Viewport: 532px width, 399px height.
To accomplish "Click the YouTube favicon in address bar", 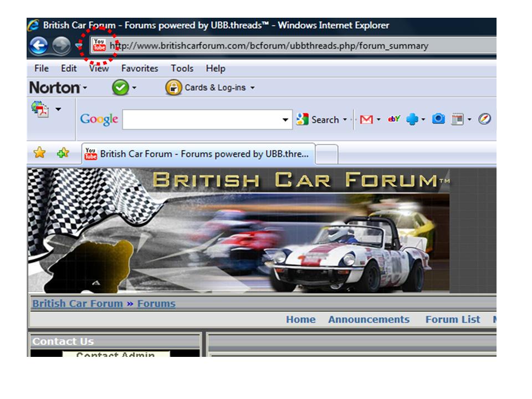I will pyautogui.click(x=99, y=45).
